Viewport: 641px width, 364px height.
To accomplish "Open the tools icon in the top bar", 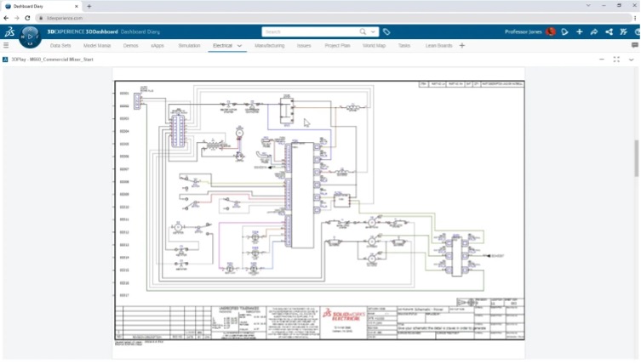I will (x=623, y=31).
